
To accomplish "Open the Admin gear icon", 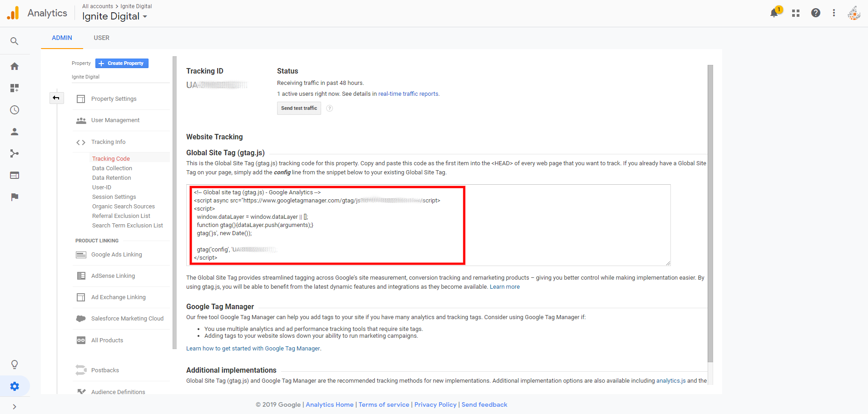I will click(15, 386).
